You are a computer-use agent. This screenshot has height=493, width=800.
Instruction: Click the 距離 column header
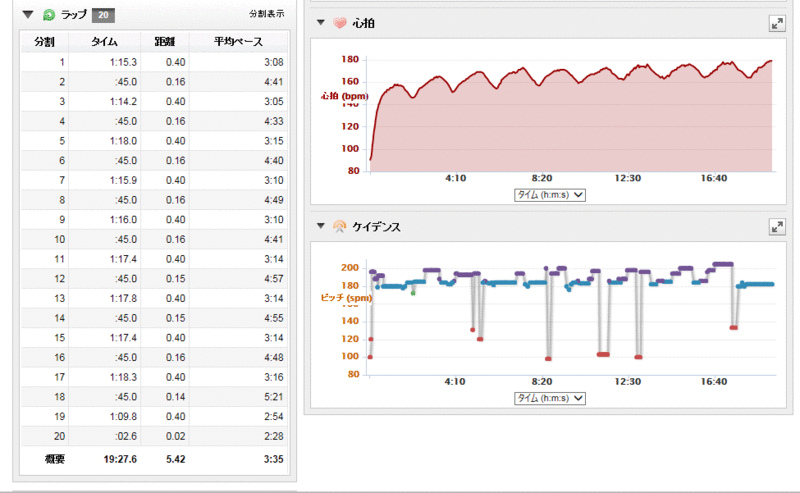163,42
